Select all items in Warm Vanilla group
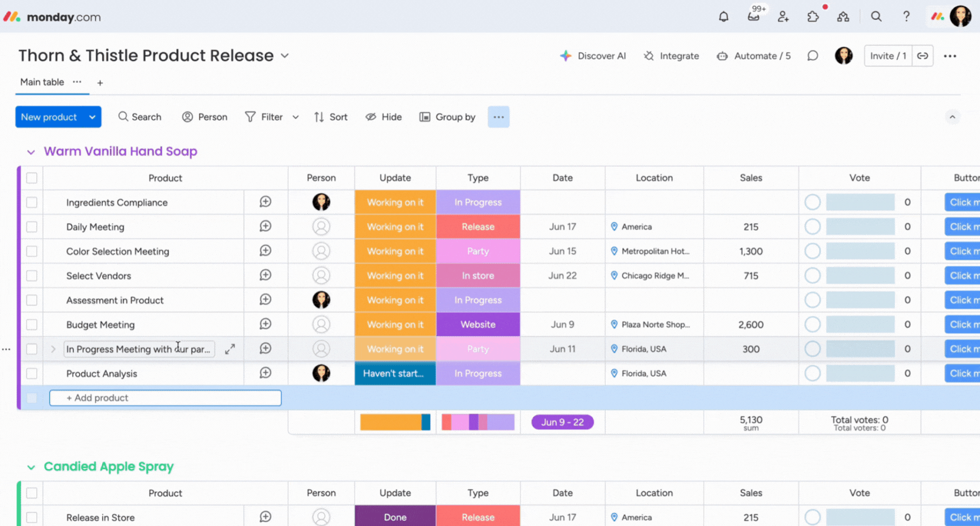Screen dimensions: 980x526 32,178
